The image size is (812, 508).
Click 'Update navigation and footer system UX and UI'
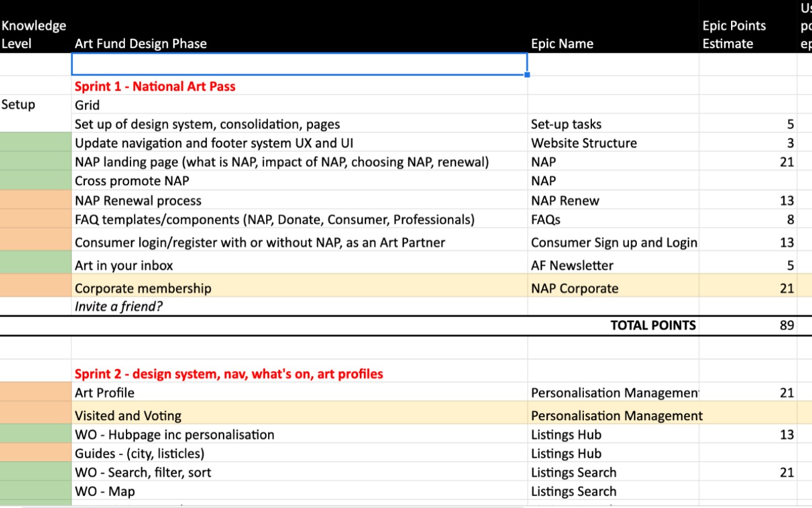299,143
